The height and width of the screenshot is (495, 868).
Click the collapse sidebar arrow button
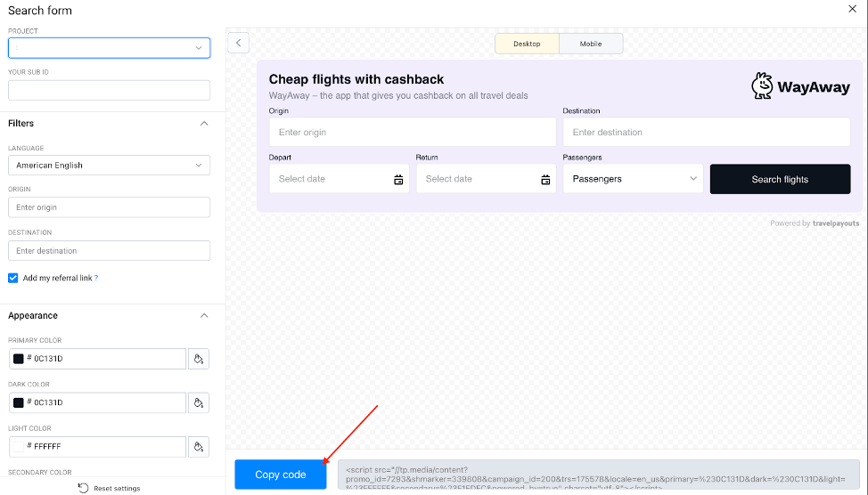click(x=238, y=43)
